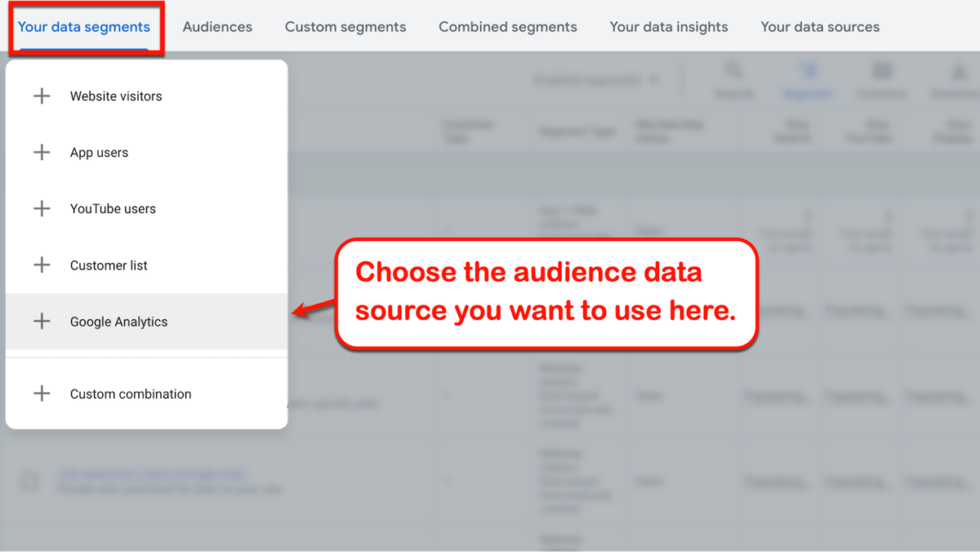This screenshot has width=980, height=552.
Task: Select the Customer list option
Action: pos(146,266)
